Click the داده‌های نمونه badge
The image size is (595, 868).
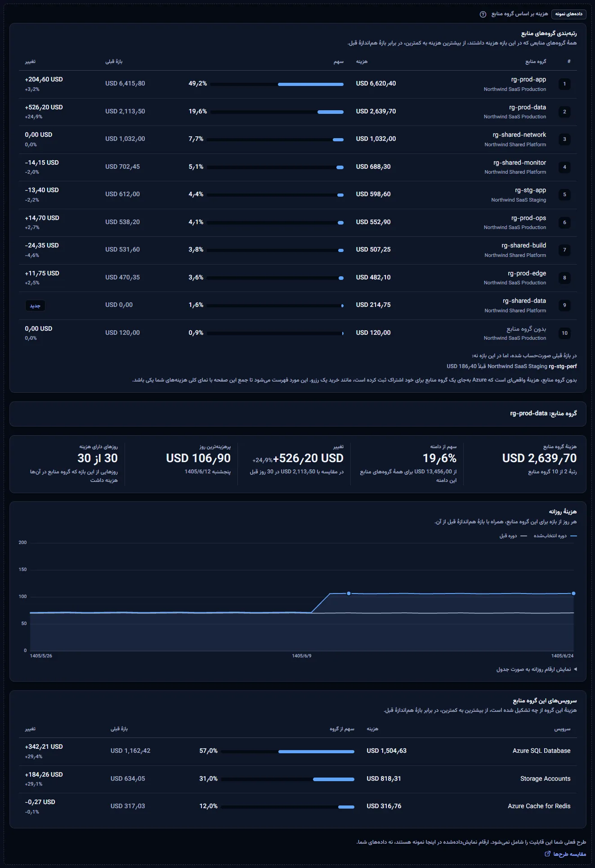tap(568, 14)
